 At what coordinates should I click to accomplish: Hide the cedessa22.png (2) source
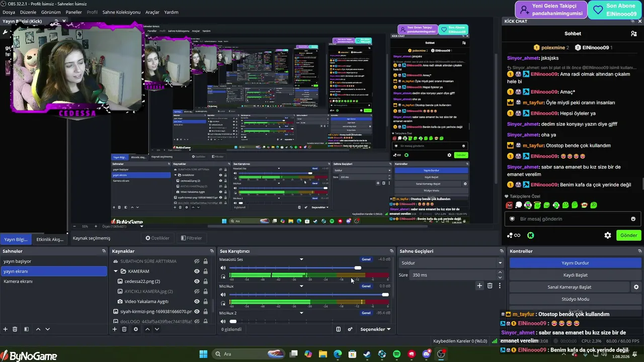pyautogui.click(x=197, y=282)
